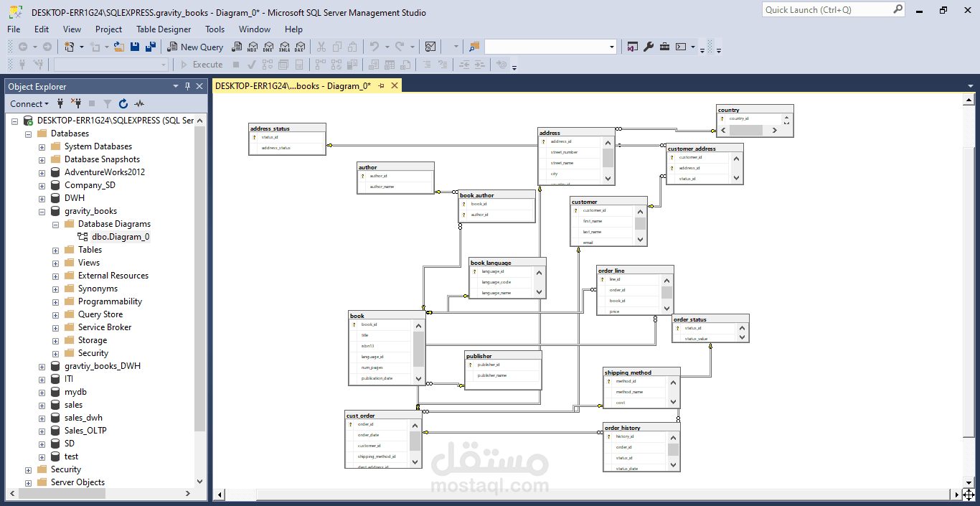Screen dimensions: 980x506
Task: Expand the Server Objects node
Action: (29, 482)
